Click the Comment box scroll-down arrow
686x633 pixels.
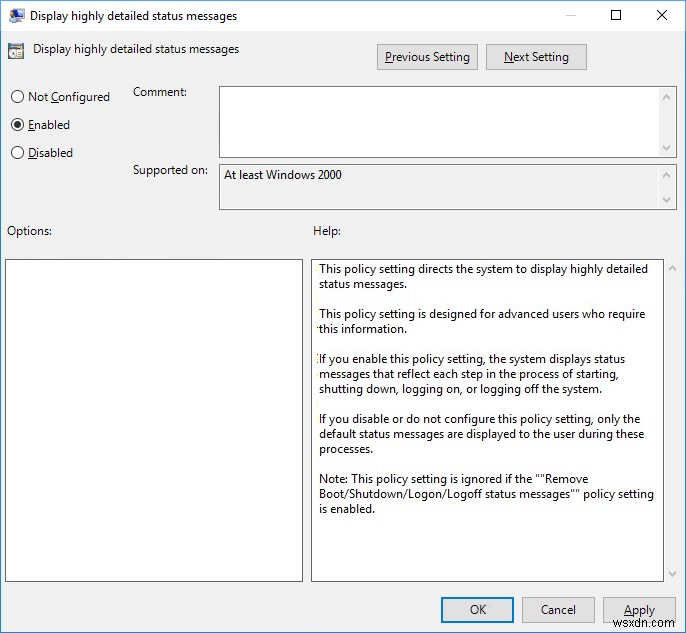[x=666, y=148]
